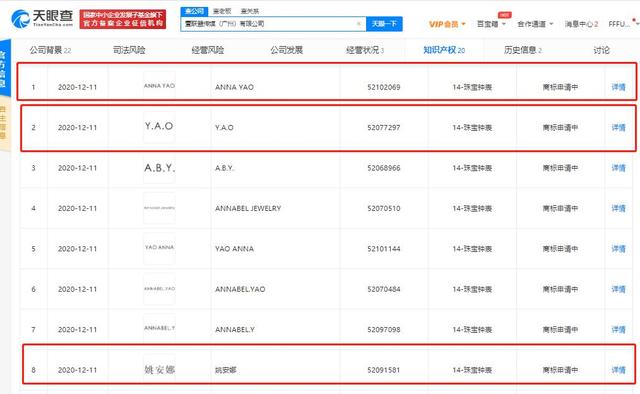Screen dimensions: 640x394
Task: Open the ANNABEL.YAO trademark thumbnail
Action: [x=159, y=289]
